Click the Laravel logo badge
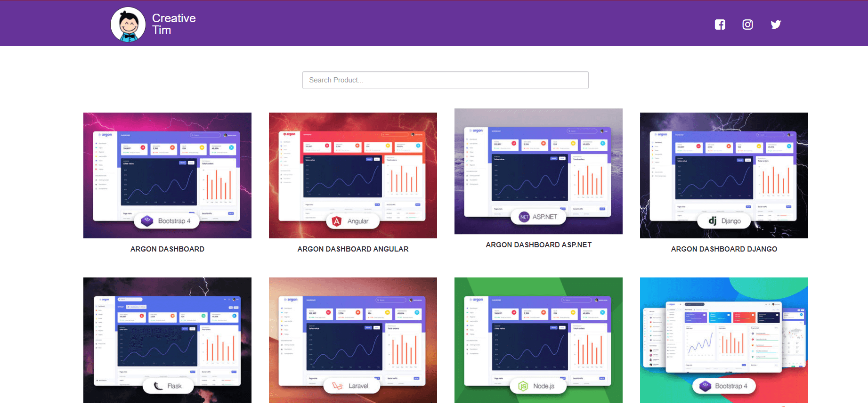The width and height of the screenshot is (868, 407). [x=351, y=386]
